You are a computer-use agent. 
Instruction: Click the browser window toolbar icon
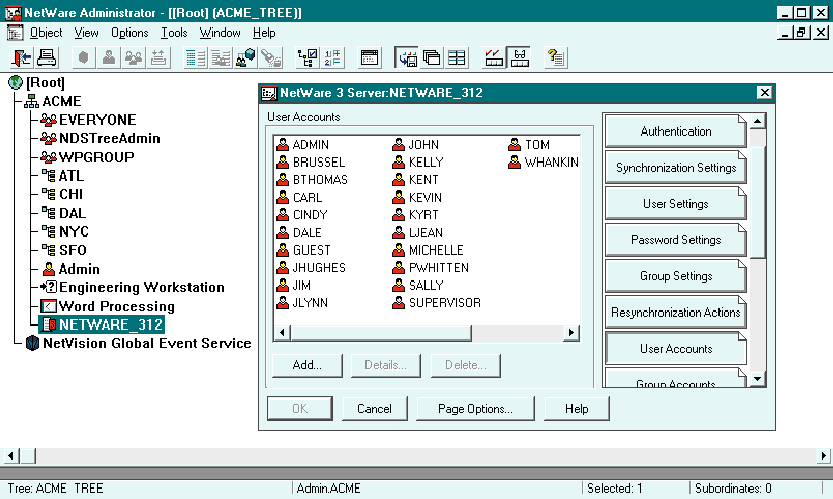369,57
